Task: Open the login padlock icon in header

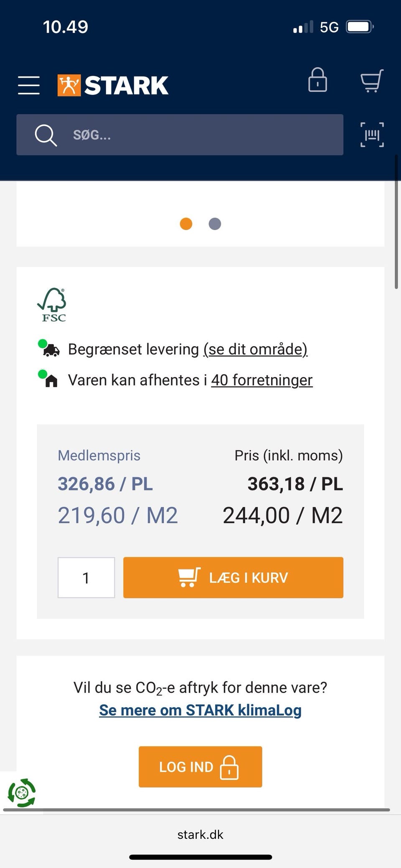Action: (317, 80)
